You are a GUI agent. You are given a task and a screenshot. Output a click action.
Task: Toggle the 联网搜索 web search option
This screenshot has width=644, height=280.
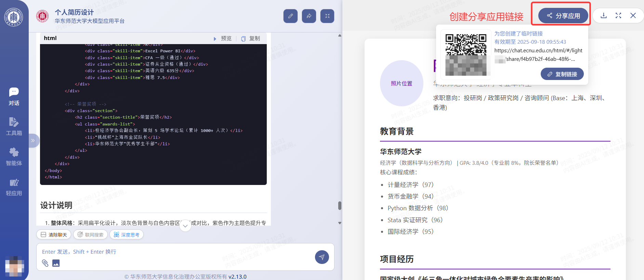[x=90, y=235]
